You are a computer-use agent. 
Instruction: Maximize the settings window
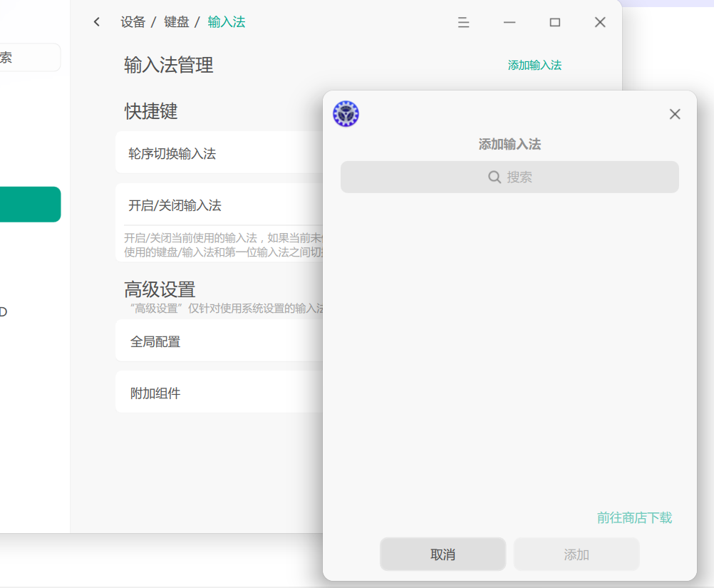click(x=554, y=22)
